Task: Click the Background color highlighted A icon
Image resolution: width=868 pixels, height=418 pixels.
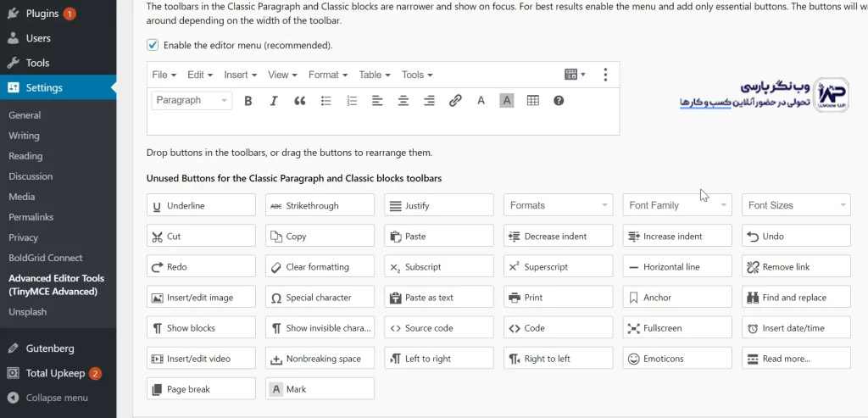Action: click(x=507, y=101)
